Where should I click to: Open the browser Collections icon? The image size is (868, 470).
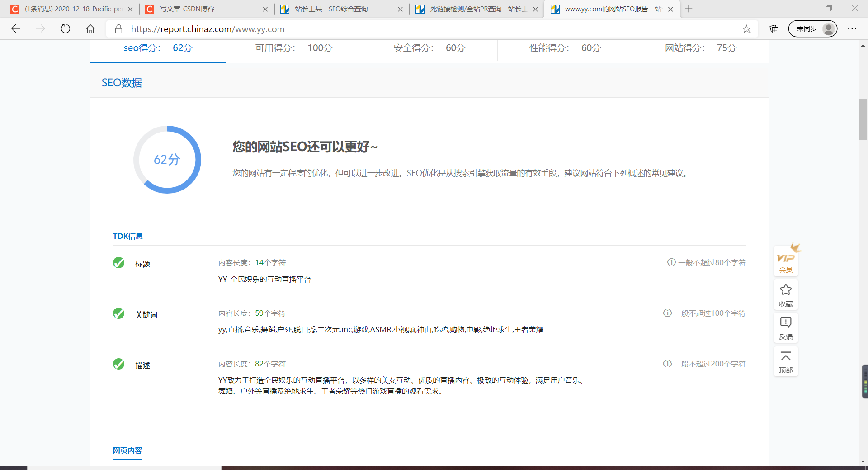(x=774, y=29)
